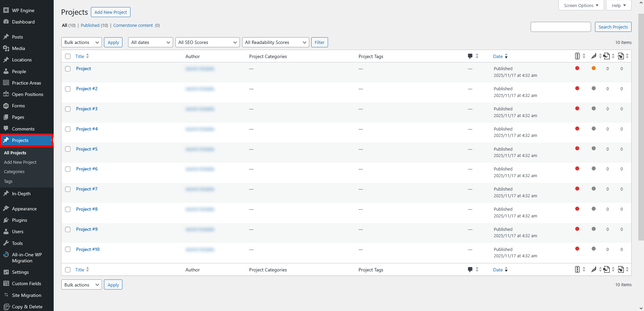Expand the Screen Options tab

coord(581,5)
